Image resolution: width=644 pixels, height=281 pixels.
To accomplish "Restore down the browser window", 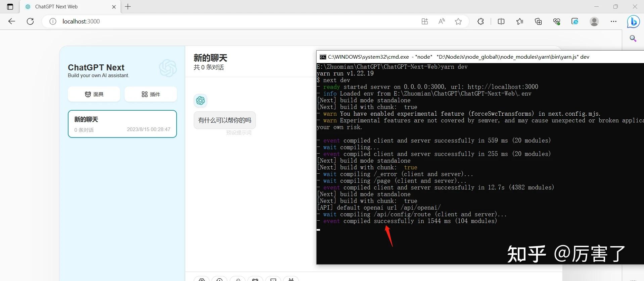I will pos(615,7).
